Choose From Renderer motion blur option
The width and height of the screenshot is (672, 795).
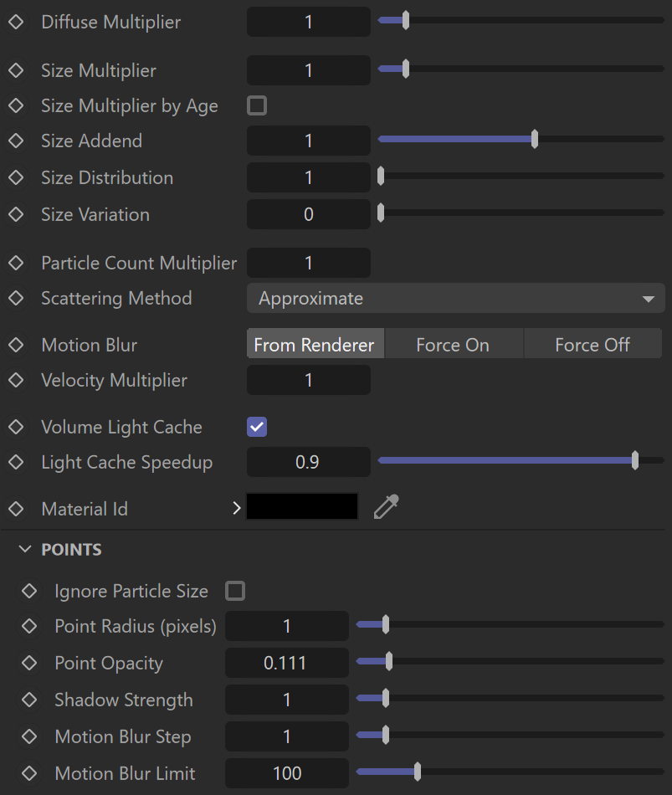coord(315,345)
